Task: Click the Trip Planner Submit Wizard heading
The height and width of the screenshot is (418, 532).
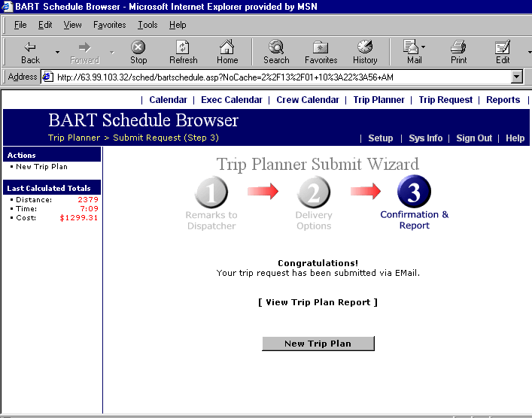Action: point(318,165)
